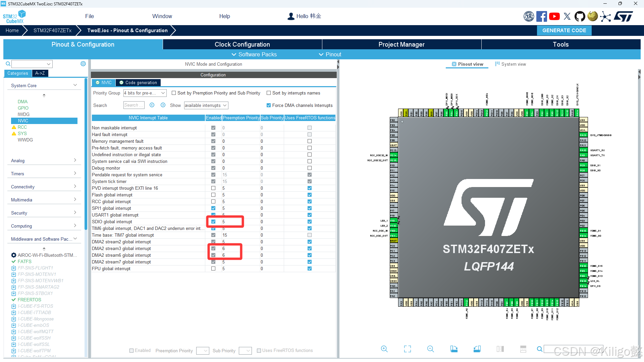Switch to the Clock Configuration tab
The image size is (644, 362).
242,44
